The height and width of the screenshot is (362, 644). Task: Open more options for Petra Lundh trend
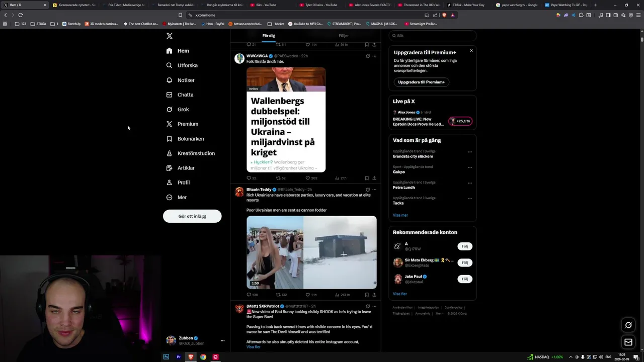pyautogui.click(x=470, y=184)
